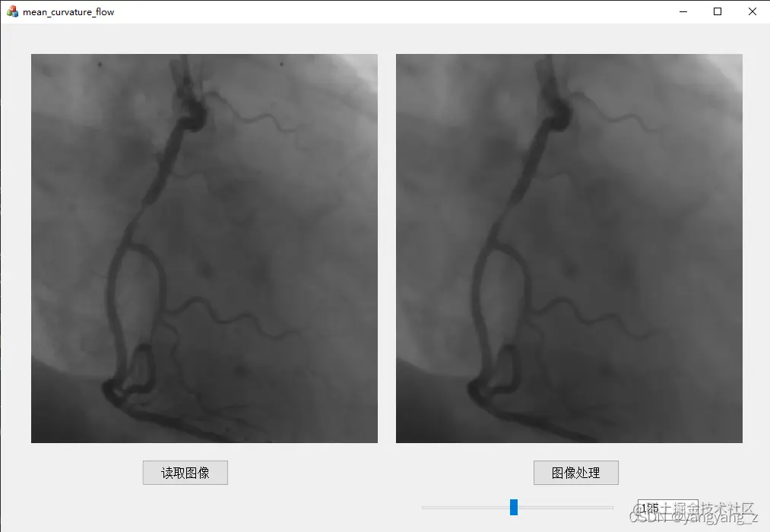This screenshot has height=532, width=770.
Task: Click the CSDN @yangyang_z watermark text
Action: (694, 517)
